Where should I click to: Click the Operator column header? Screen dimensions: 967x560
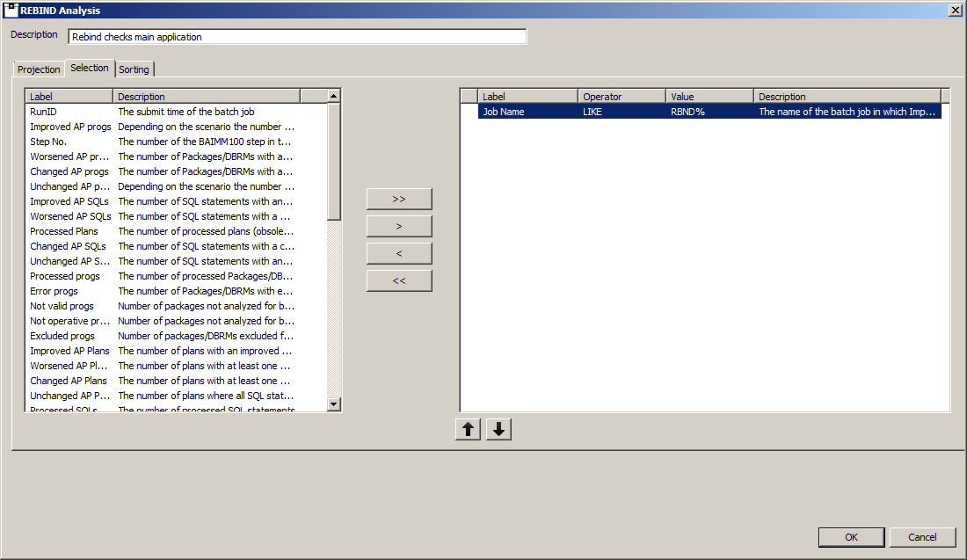(x=621, y=97)
